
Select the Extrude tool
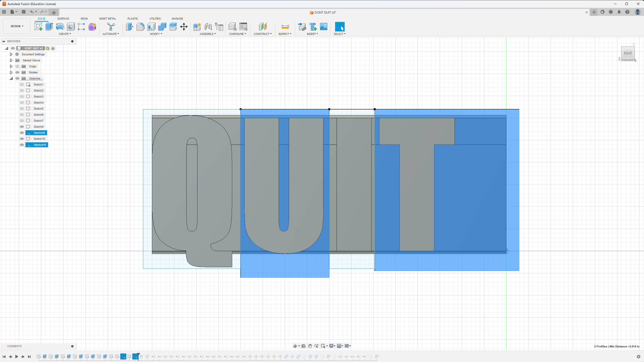coord(49,27)
